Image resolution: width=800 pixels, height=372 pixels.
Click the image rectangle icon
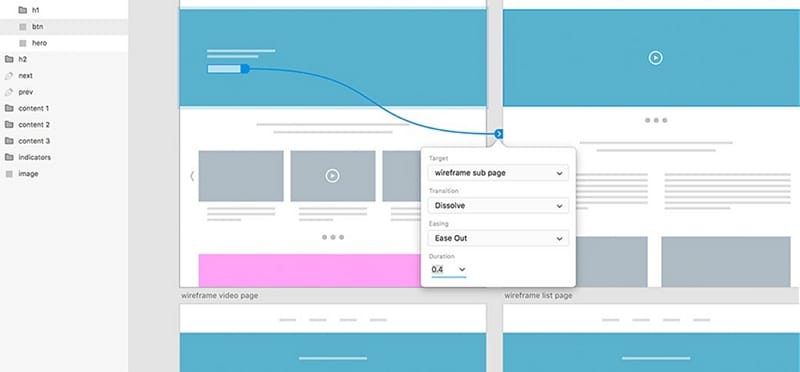coord(9,174)
